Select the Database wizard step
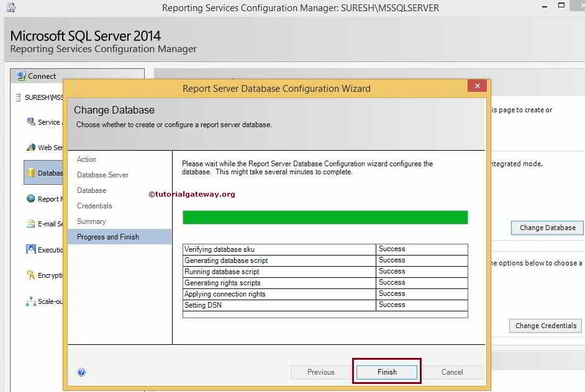Screen dimensions: 585x392 (x=91, y=190)
